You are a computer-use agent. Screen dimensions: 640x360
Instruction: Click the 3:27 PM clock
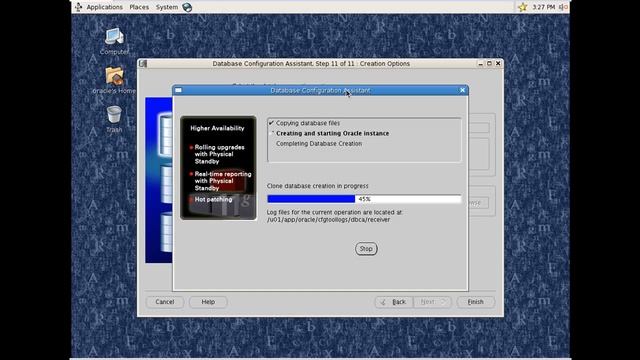tap(544, 7)
